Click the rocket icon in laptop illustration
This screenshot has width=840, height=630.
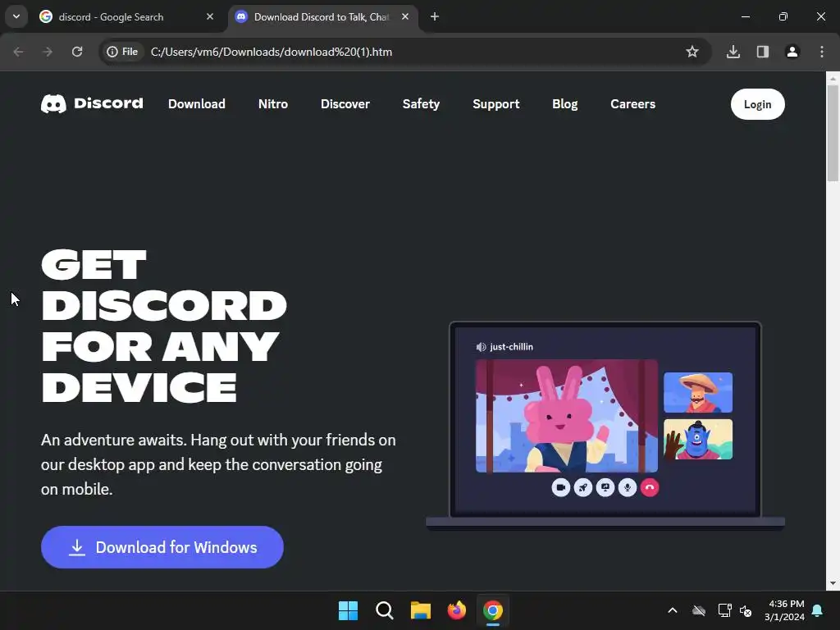[x=583, y=487]
